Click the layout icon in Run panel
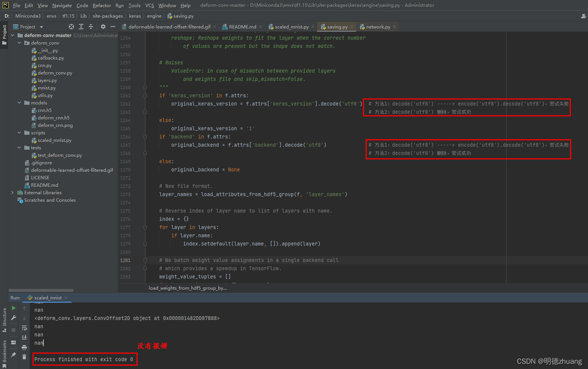This screenshot has height=369, width=588. pos(13,342)
